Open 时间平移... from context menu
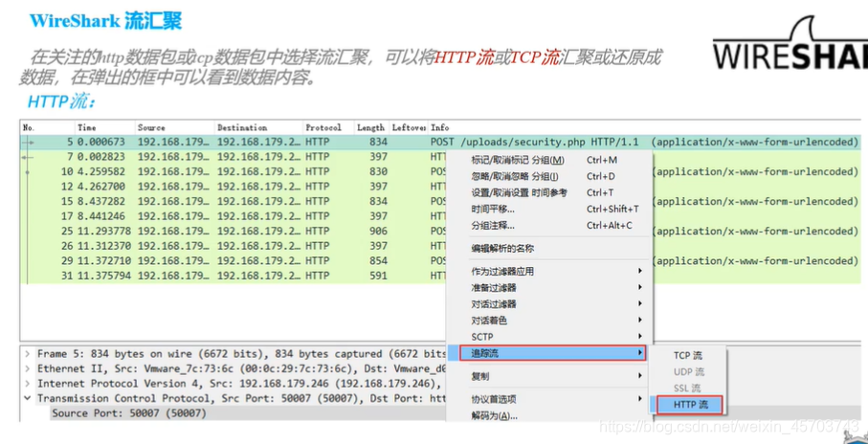 click(x=549, y=210)
